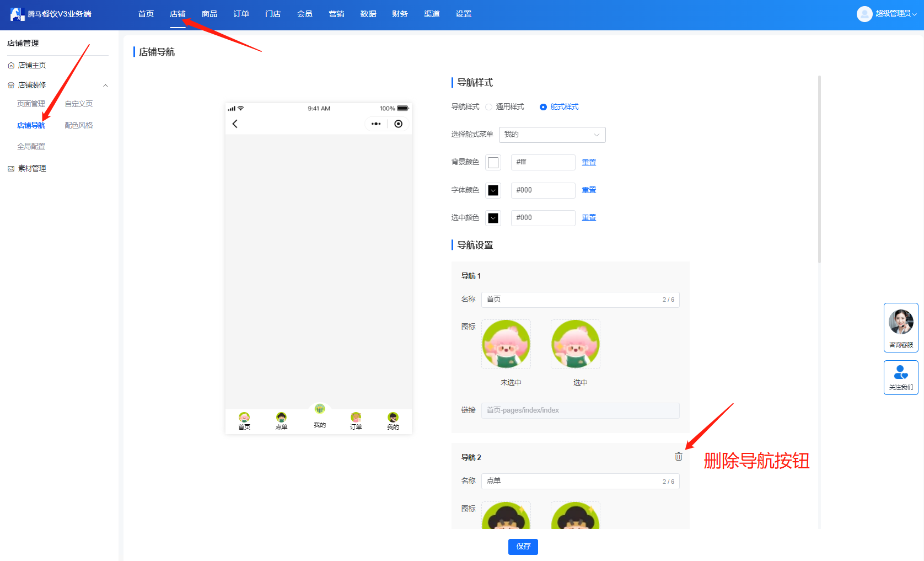Reset the 背景颜色 with 重置
Screen dimensions: 924x561
[589, 162]
